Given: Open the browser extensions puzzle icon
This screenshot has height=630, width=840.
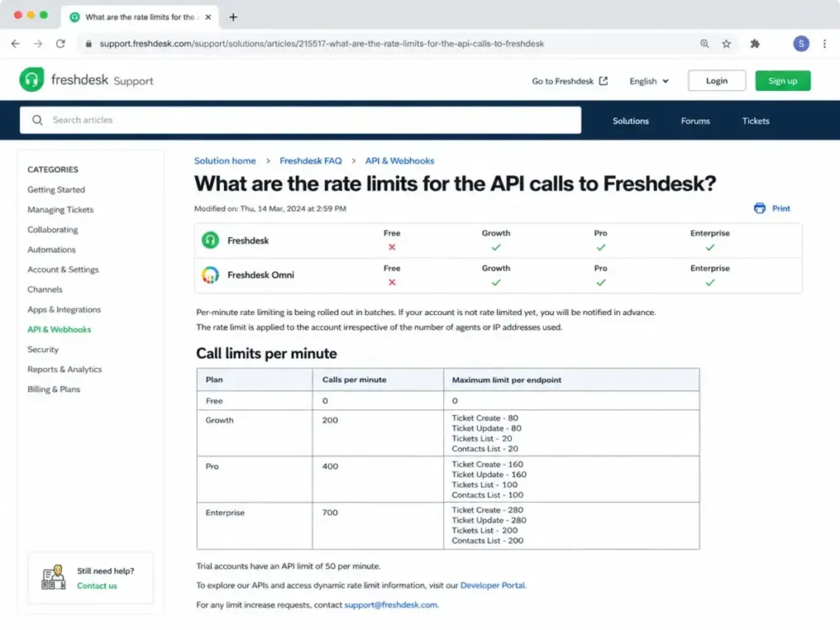Looking at the screenshot, I should (755, 44).
